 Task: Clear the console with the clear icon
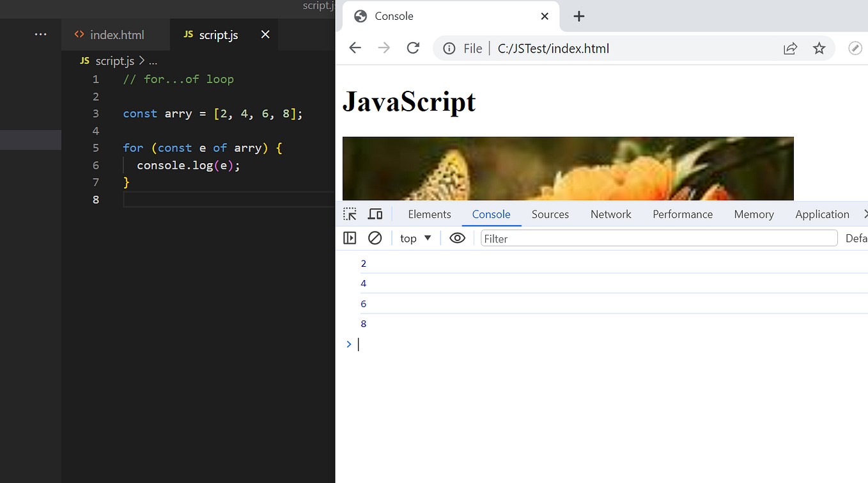(x=375, y=238)
